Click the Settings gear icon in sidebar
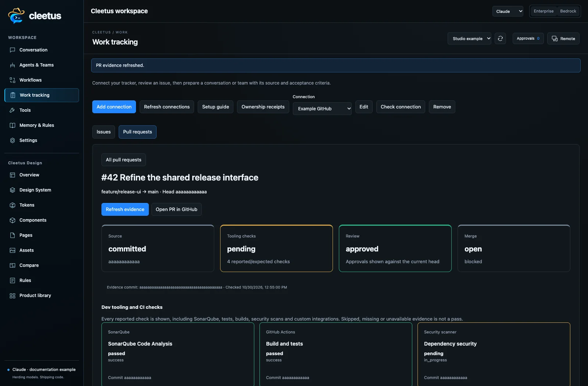 point(12,140)
